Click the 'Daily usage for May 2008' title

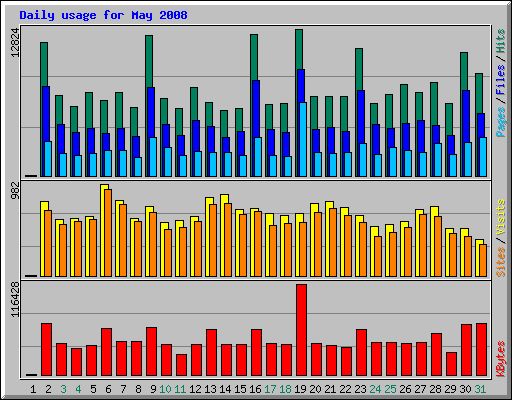click(103, 15)
